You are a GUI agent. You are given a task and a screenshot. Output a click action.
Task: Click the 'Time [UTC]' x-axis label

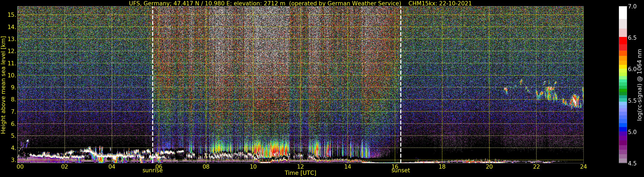(x=300, y=173)
